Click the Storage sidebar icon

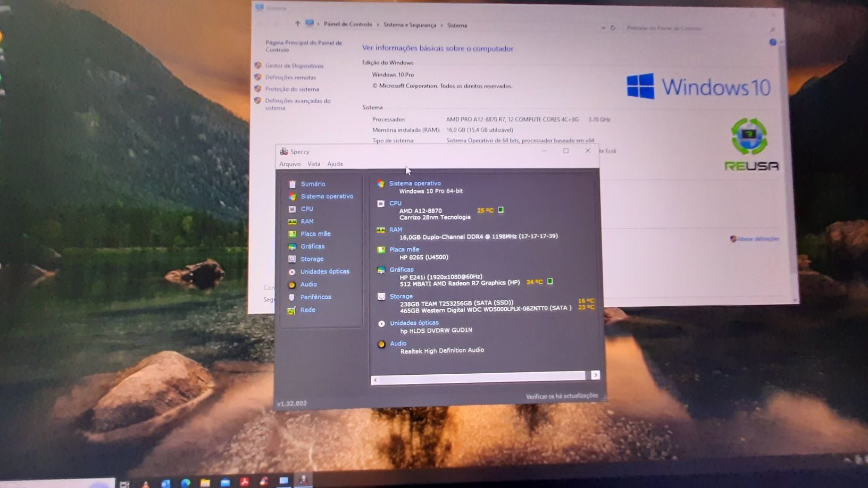(x=292, y=259)
